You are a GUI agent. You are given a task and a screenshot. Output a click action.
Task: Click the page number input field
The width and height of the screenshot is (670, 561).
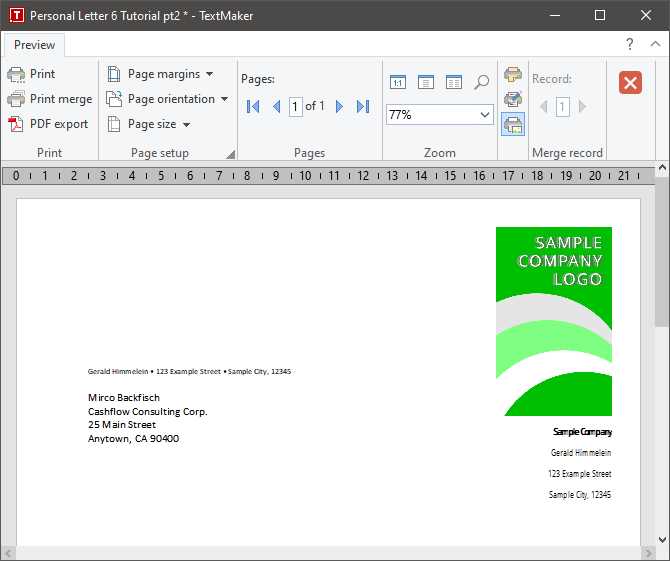[295, 106]
